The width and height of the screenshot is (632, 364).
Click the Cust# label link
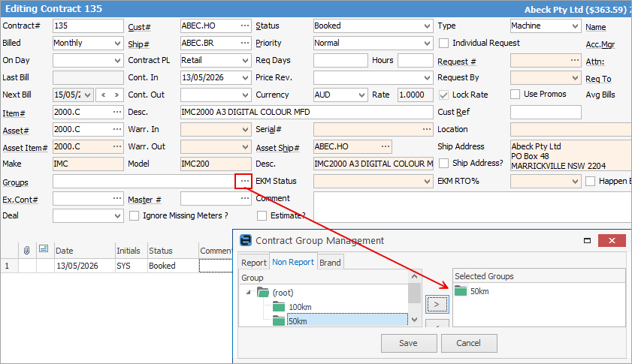click(139, 27)
